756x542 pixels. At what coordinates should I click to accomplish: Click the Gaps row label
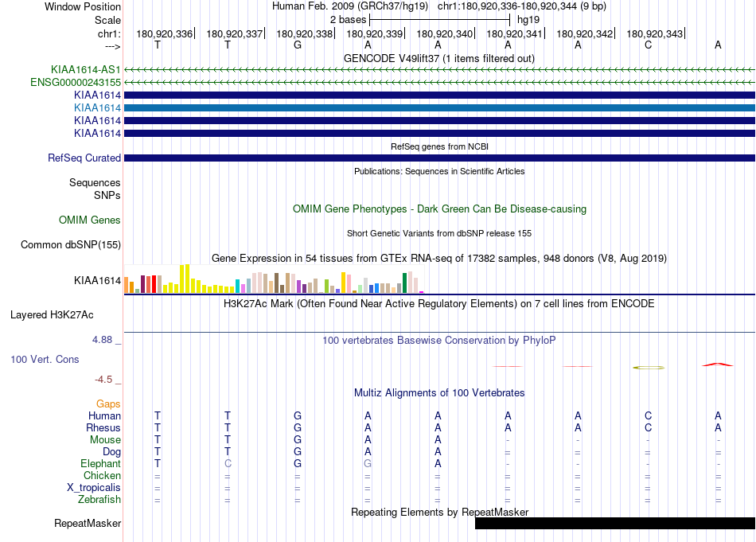(x=108, y=404)
